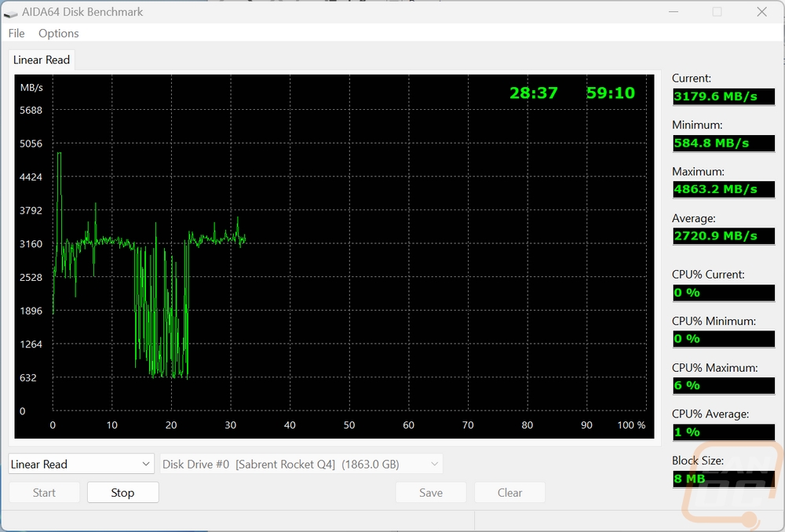The width and height of the screenshot is (785, 532).
Task: Click the AIDA64 disk icon in title bar
Action: click(x=10, y=13)
